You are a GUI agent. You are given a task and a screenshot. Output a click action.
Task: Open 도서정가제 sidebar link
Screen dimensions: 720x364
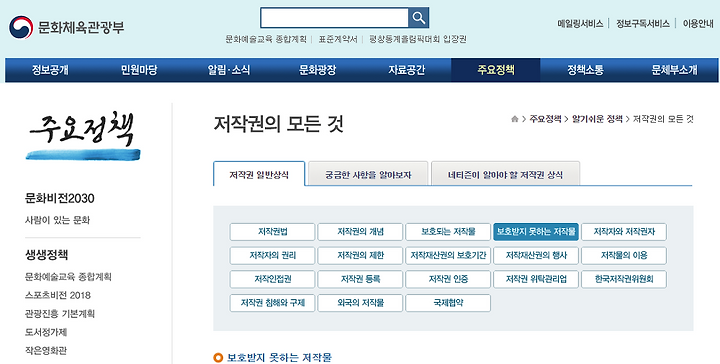tap(46, 332)
